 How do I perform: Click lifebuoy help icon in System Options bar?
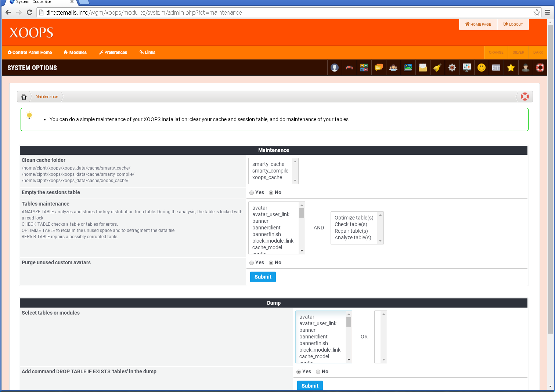click(540, 68)
